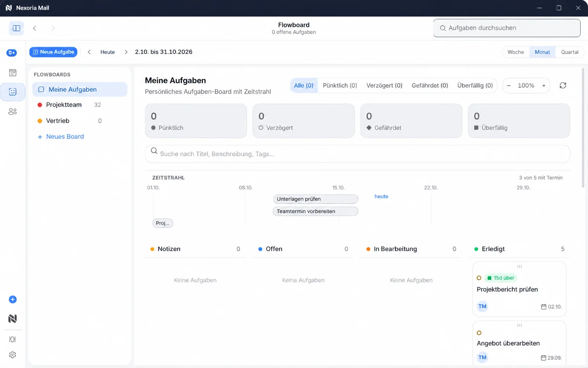Focus the Suche nach Titel field
This screenshot has height=368, width=588.
[x=357, y=154]
